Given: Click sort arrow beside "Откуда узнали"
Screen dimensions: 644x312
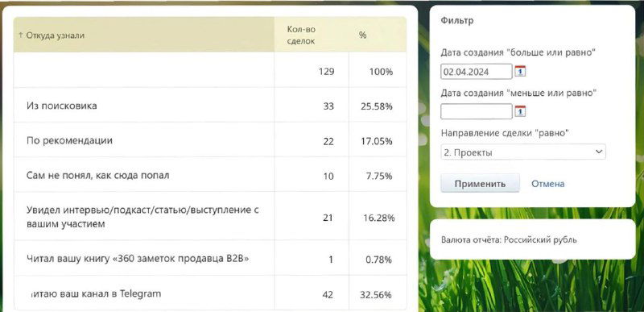Looking at the screenshot, I should tap(21, 35).
